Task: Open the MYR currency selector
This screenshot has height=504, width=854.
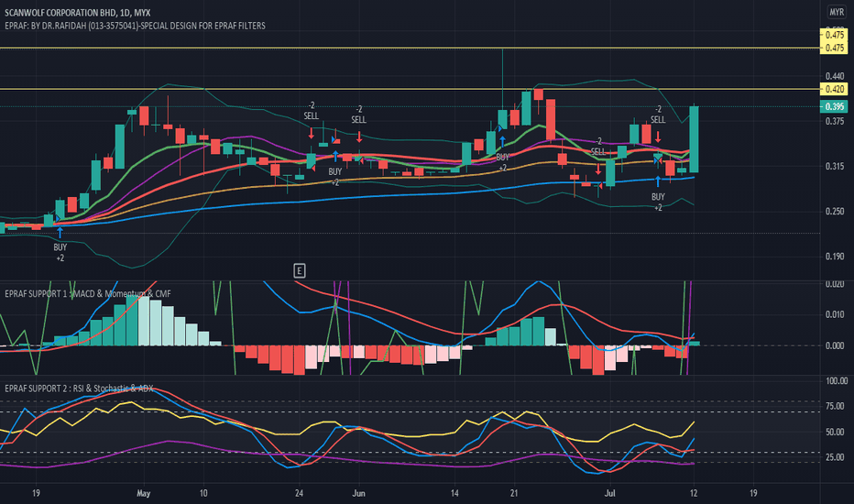Action: click(x=836, y=12)
